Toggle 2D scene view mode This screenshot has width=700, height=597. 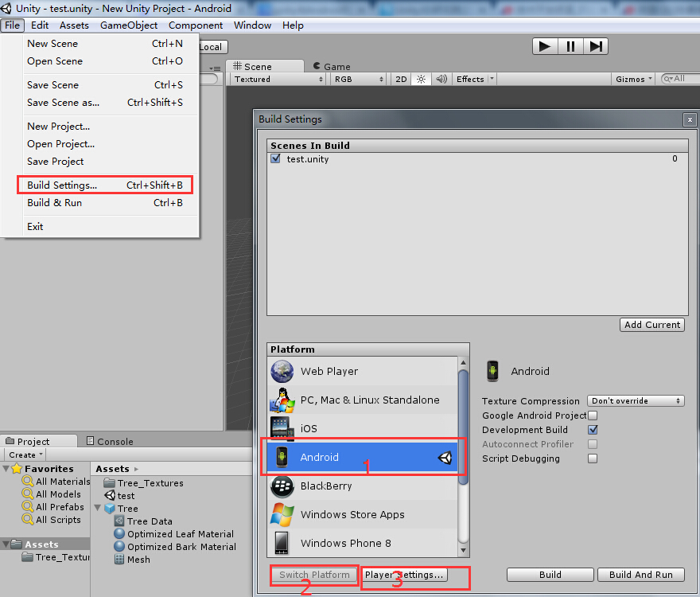pos(401,79)
